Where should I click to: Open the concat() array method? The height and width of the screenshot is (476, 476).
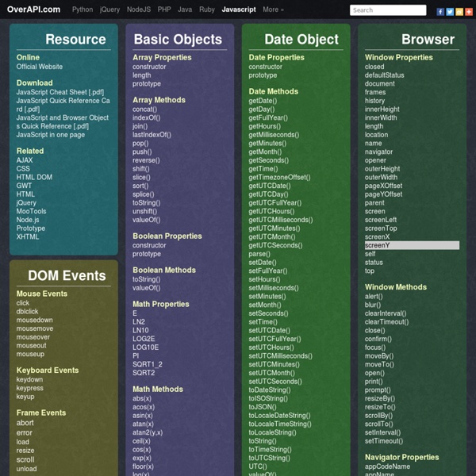[x=144, y=109]
